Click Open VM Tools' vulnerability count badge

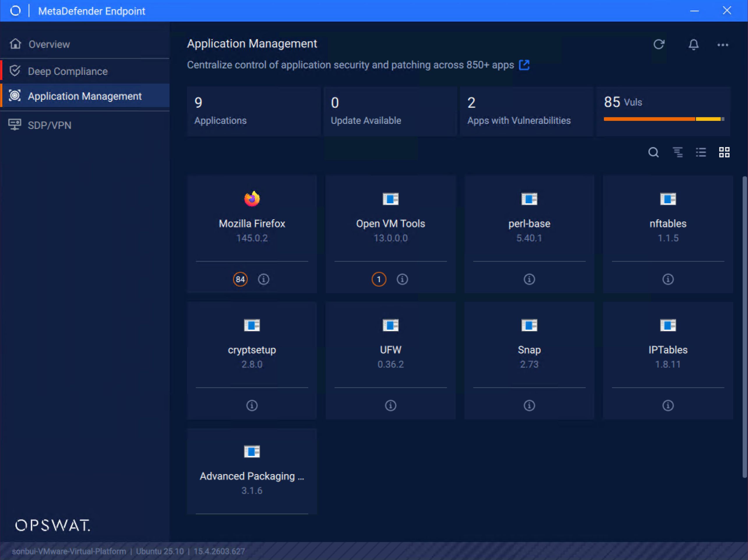coord(379,279)
